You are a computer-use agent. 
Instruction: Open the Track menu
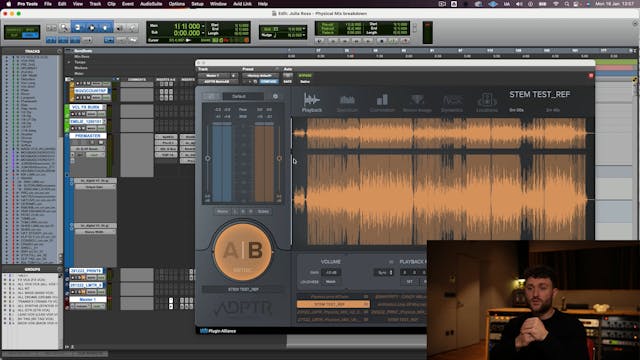95,4
